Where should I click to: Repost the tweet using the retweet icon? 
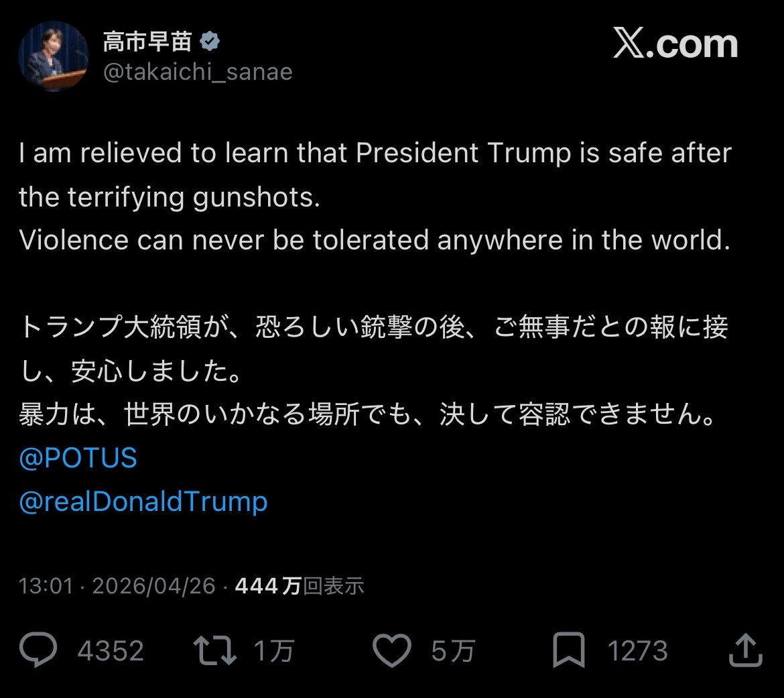214,650
